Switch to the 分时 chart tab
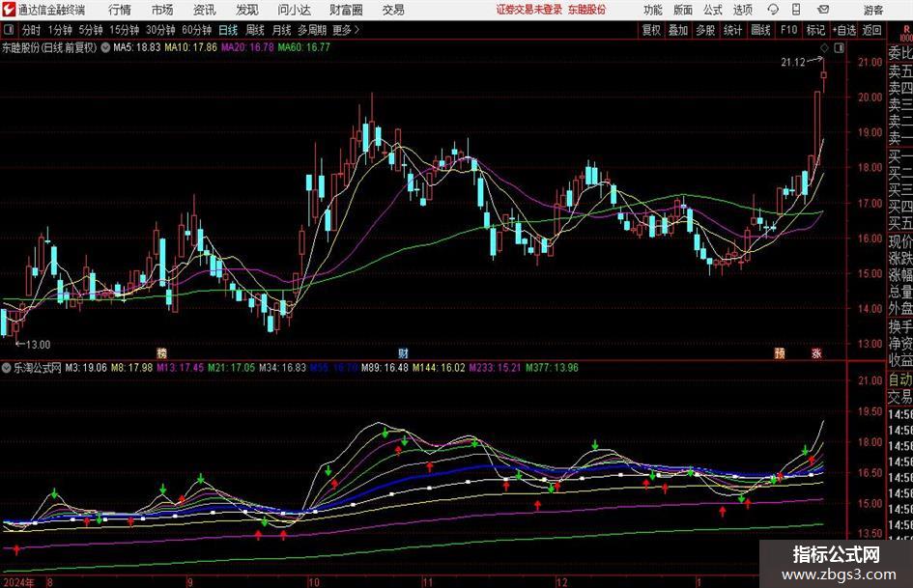Viewport: 913px width, 588px height. [32, 30]
